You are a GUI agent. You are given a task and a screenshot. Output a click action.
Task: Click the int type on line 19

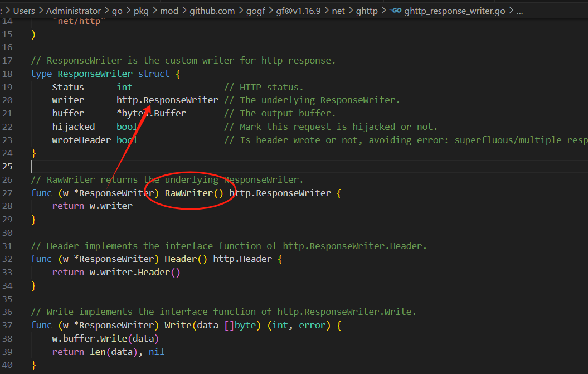[124, 87]
